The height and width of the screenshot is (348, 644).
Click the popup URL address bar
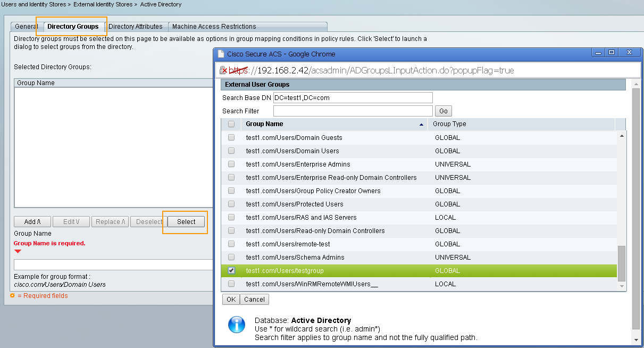428,70
